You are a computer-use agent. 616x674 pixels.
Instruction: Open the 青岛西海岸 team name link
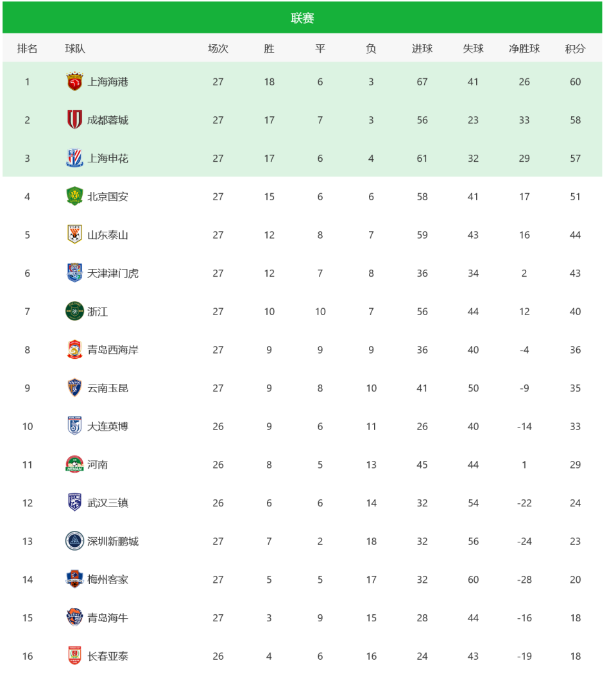pos(113,350)
